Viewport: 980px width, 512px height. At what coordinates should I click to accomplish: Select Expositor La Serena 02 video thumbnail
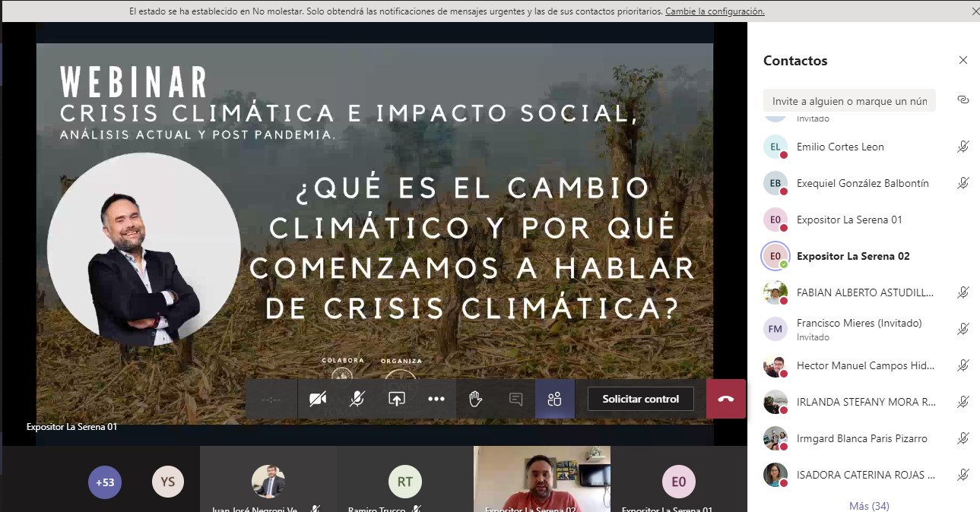541,479
